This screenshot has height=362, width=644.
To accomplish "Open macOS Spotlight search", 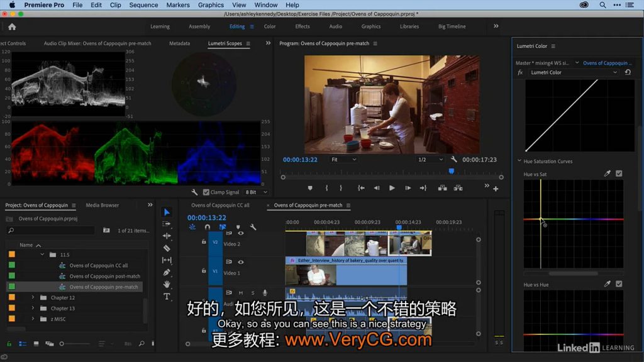I will coord(602,5).
